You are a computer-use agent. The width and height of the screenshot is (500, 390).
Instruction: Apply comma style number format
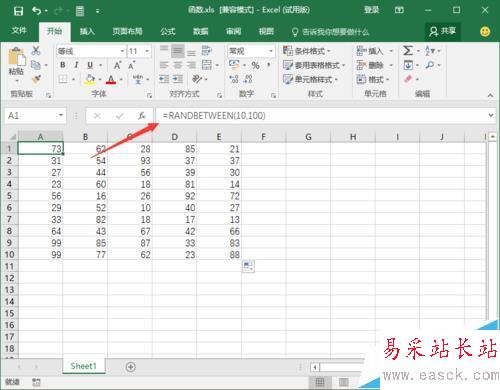[269, 65]
